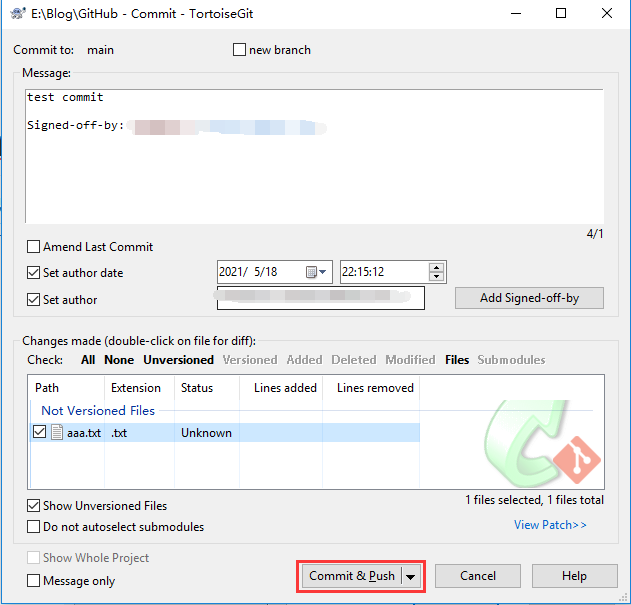631x605 pixels.
Task: Increase the author time using spinner
Action: pos(436,267)
